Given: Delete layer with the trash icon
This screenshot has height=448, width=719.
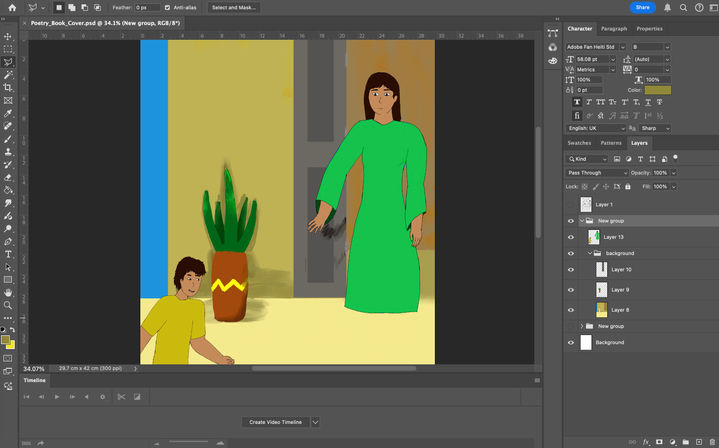Looking at the screenshot, I should 711,442.
